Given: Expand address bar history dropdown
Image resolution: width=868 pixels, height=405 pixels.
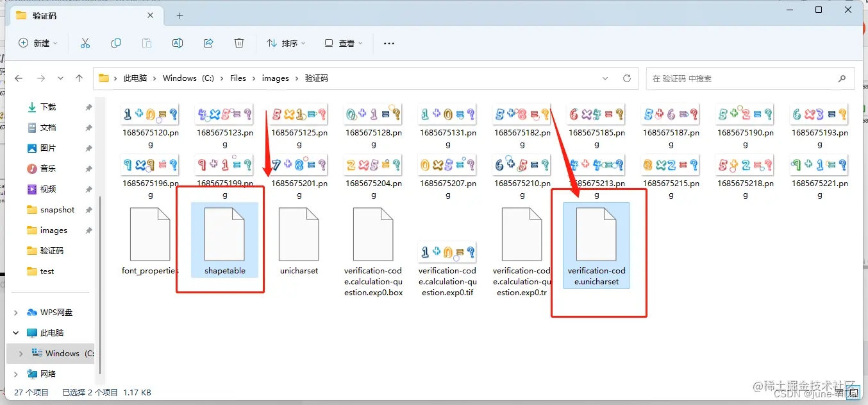Looking at the screenshot, I should click(x=605, y=78).
